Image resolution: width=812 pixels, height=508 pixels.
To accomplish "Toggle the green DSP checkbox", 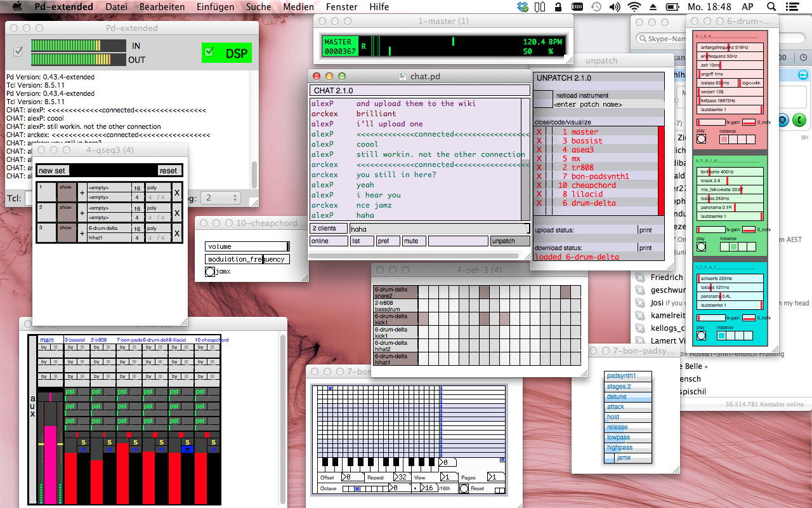I will point(209,53).
